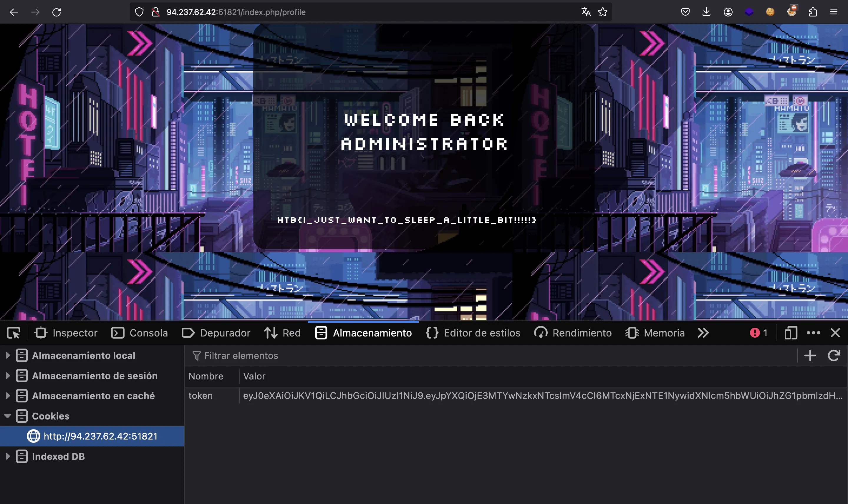This screenshot has width=848, height=504.
Task: Refresh the storage table
Action: (834, 356)
